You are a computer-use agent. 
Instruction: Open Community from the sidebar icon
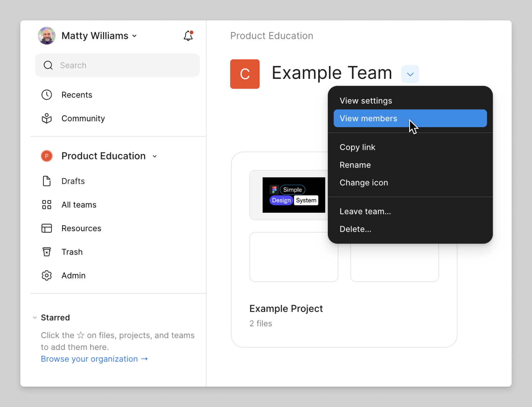(x=47, y=118)
